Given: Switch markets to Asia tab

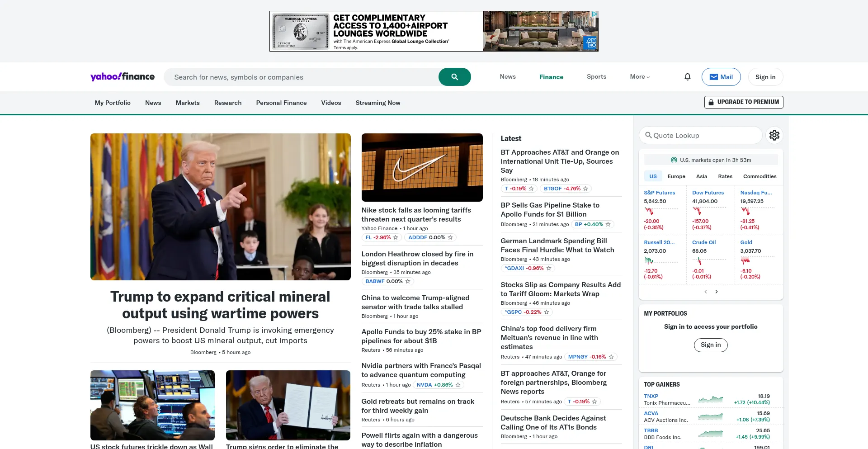Looking at the screenshot, I should tap(701, 176).
